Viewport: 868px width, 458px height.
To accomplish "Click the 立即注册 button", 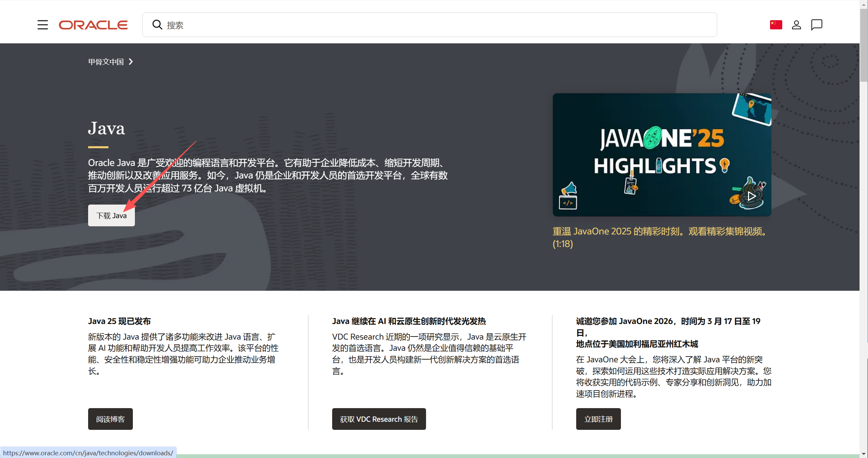I will [x=598, y=419].
